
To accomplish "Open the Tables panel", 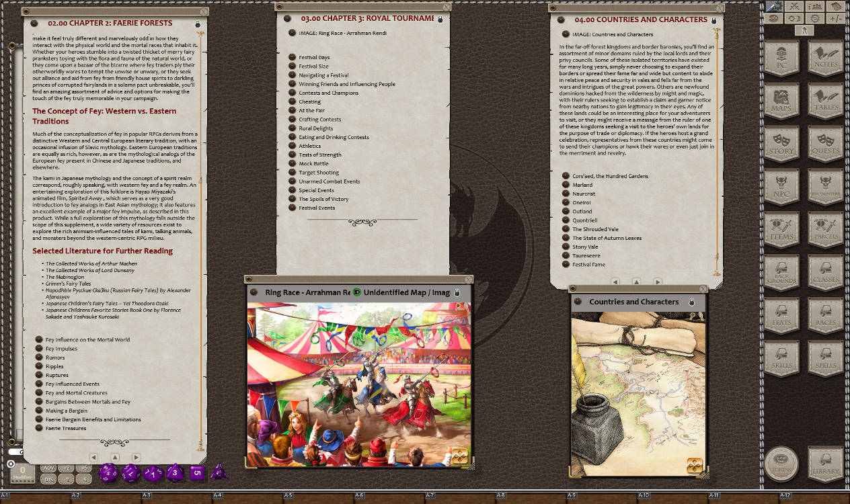I will (825, 102).
